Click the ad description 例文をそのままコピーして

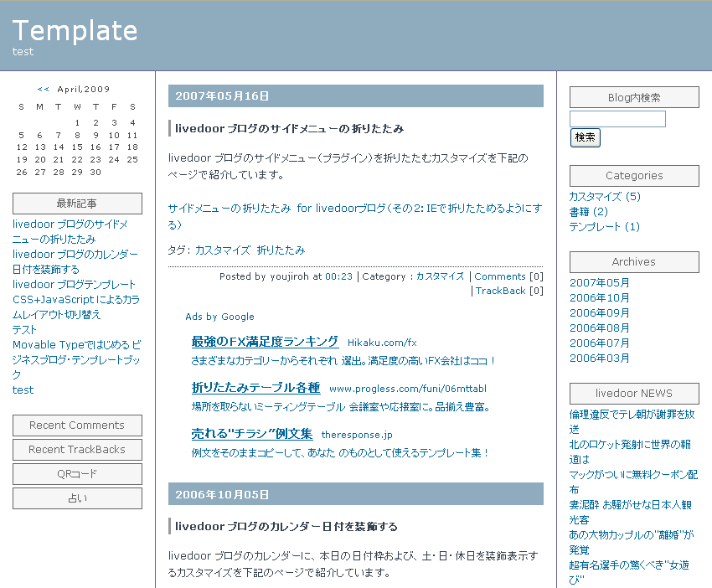click(x=340, y=452)
